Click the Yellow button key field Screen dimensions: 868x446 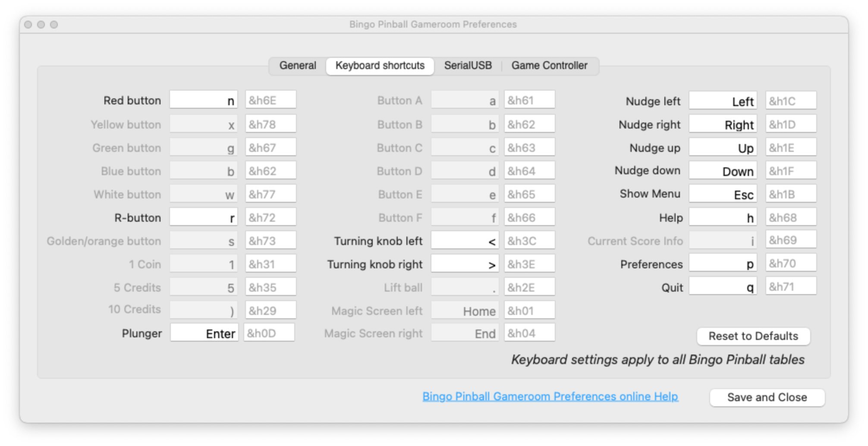(204, 124)
